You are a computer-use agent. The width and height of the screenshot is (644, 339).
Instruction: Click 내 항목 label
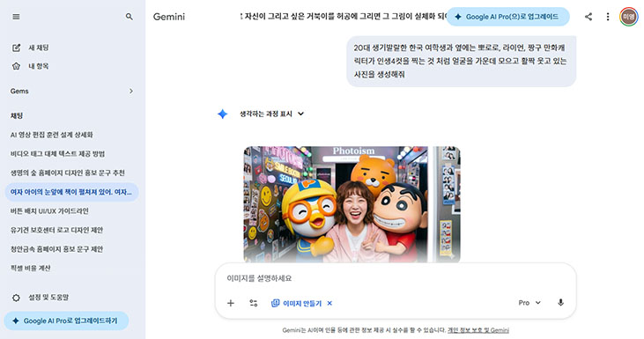tap(39, 66)
